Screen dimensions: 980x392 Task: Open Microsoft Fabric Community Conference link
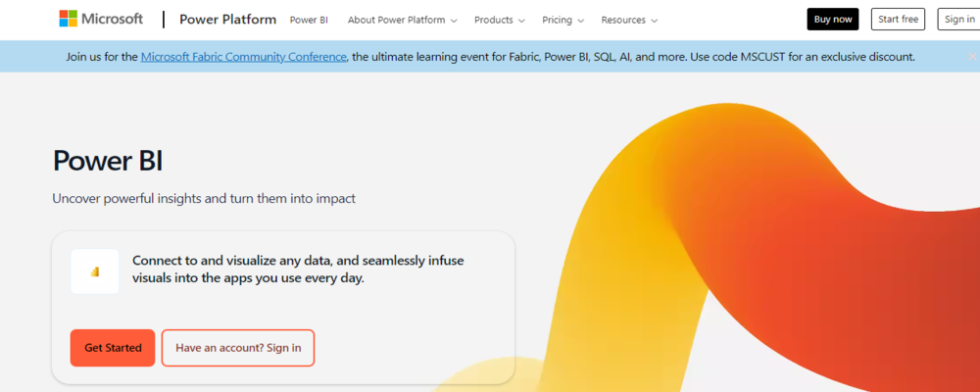point(244,57)
